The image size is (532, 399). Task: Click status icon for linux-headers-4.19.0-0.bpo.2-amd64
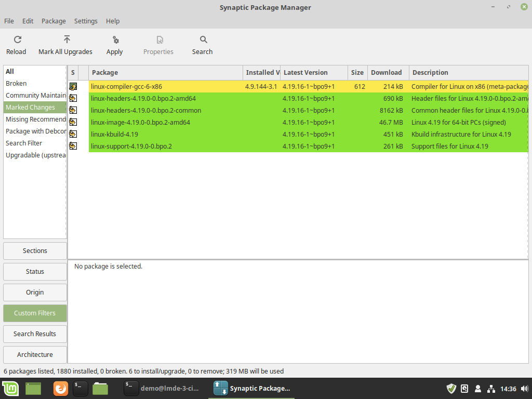(73, 98)
